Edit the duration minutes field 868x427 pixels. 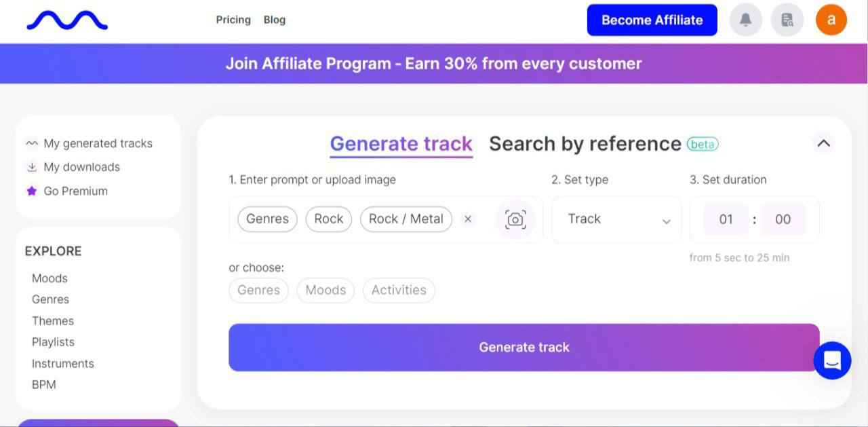pyautogui.click(x=726, y=219)
